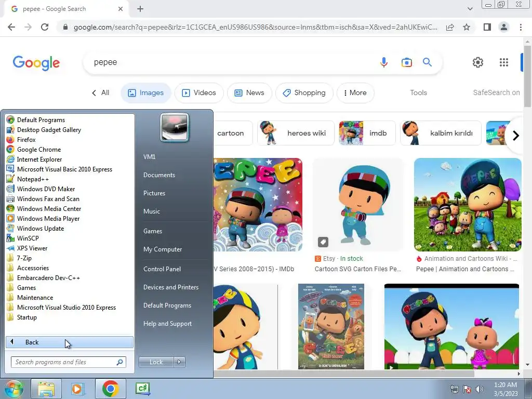The image size is (532, 399).
Task: Switch to the Videos tab
Action: point(199,92)
